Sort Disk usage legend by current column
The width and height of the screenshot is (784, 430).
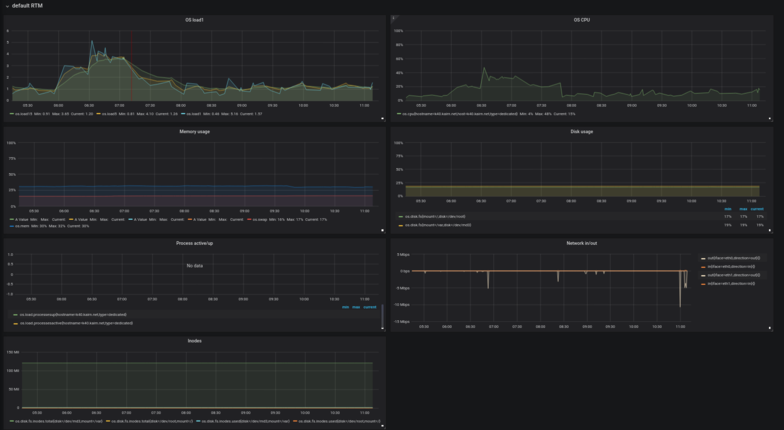pos(757,209)
